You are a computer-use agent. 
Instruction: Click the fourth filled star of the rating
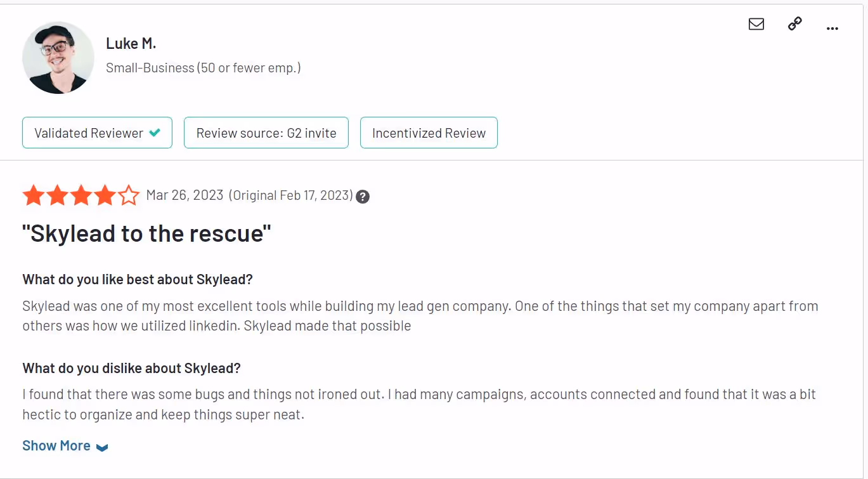pos(104,195)
